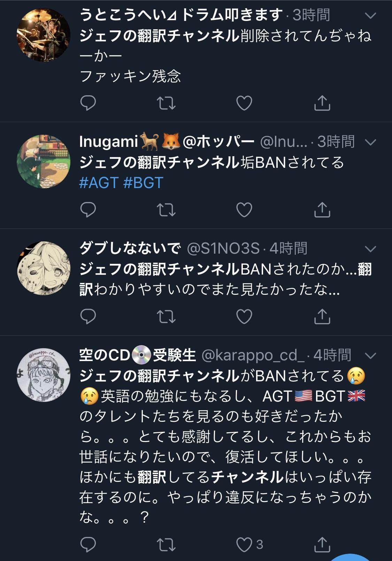392x561 pixels.
Task: Retweet the 空のCD受験生 tweet
Action: pyautogui.click(x=166, y=545)
